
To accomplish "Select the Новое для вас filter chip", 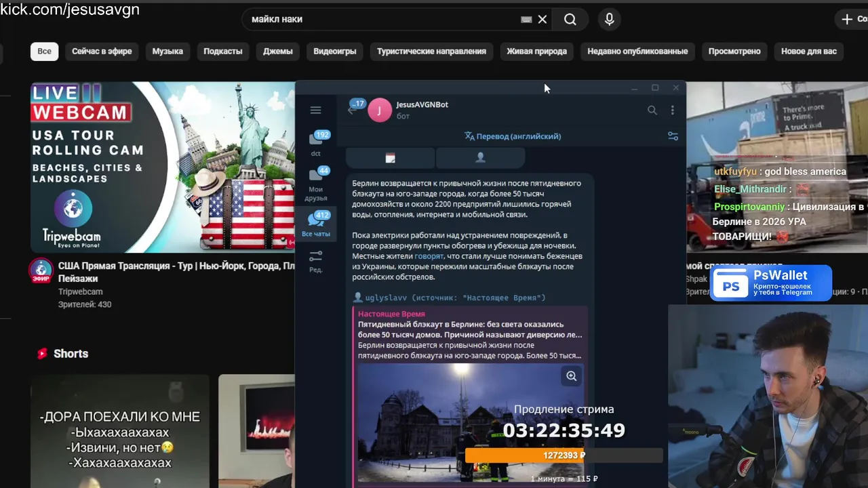I will coord(809,51).
